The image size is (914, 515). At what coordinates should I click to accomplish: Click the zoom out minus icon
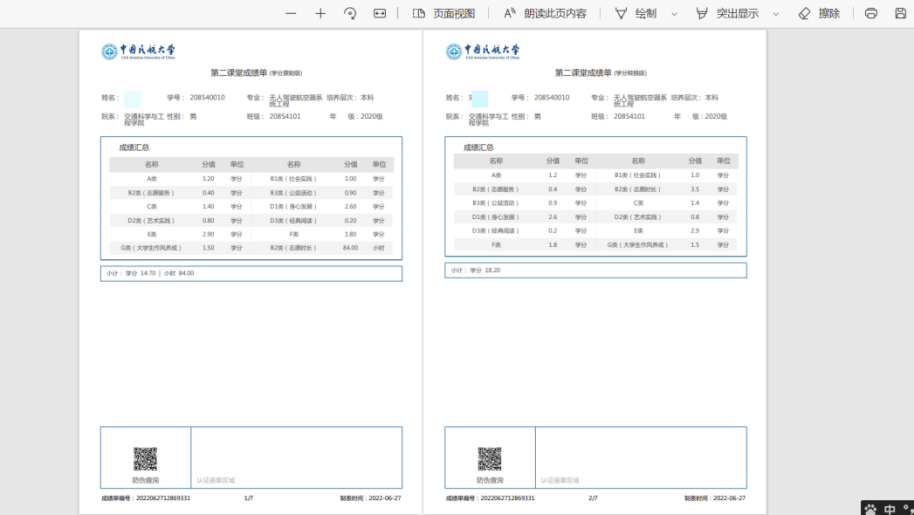[x=291, y=13]
